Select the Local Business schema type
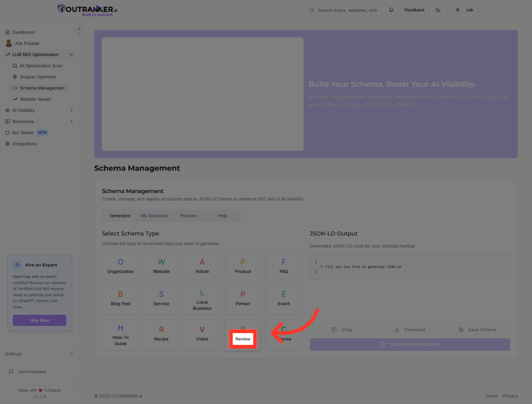Screen dimensions: 532x404 (x=202, y=300)
